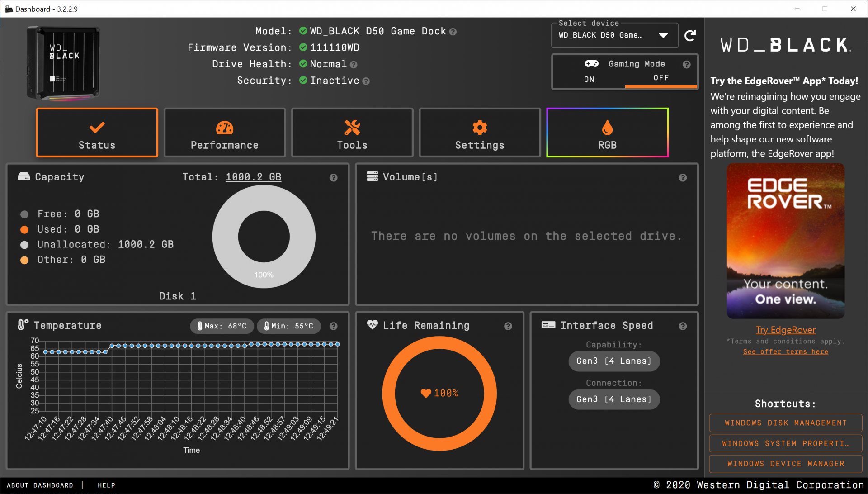Click the WD_BLACK logo in sidebar
This screenshot has height=494, width=868.
point(786,45)
